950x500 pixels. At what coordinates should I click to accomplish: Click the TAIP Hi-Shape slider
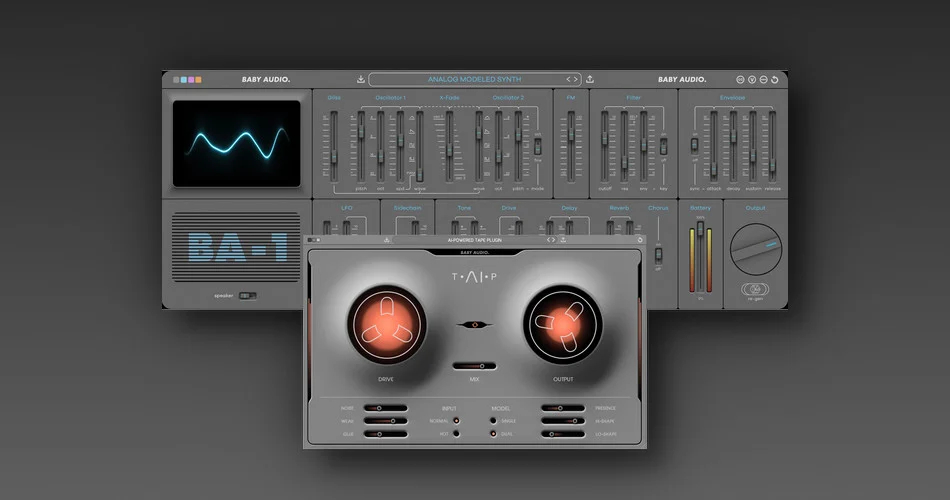coord(563,421)
